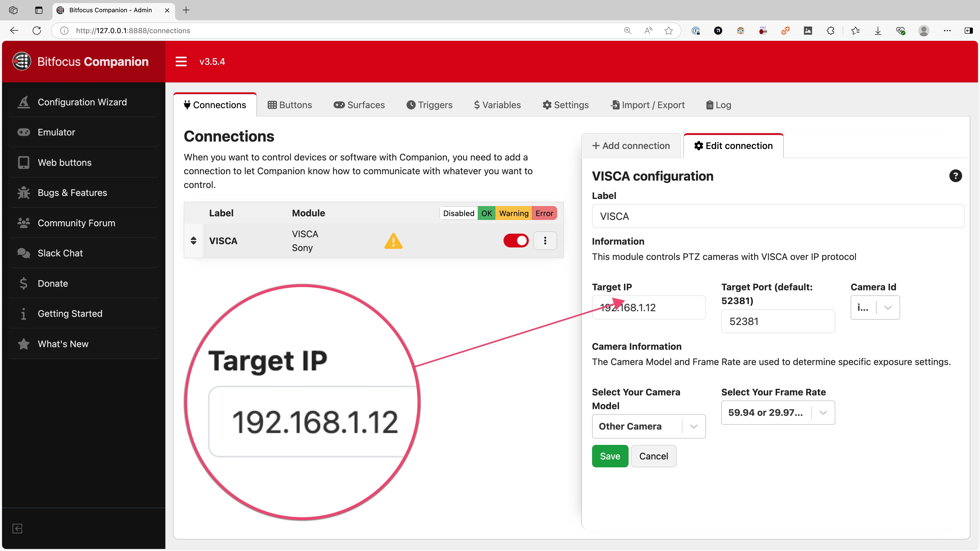980x551 pixels.
Task: Toggle the Warning status filter
Action: (x=513, y=213)
